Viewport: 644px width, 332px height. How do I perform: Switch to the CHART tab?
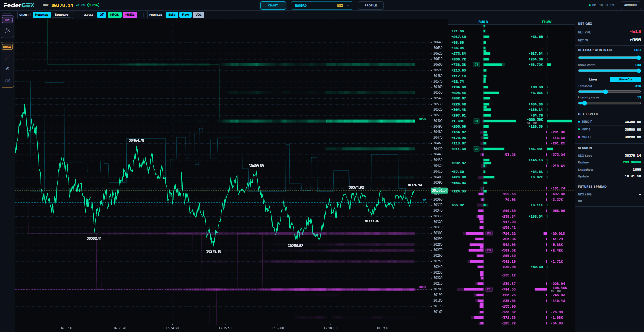273,5
